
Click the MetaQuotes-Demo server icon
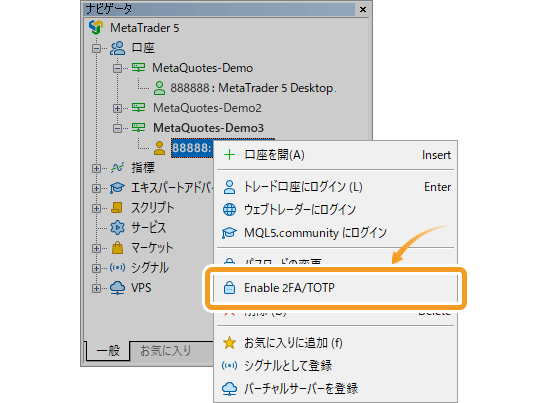pos(138,67)
